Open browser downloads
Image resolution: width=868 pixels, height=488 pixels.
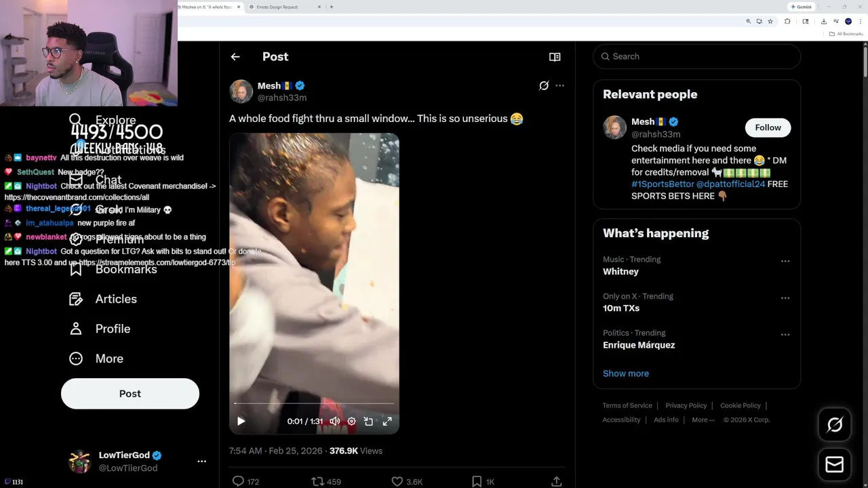[x=823, y=22]
